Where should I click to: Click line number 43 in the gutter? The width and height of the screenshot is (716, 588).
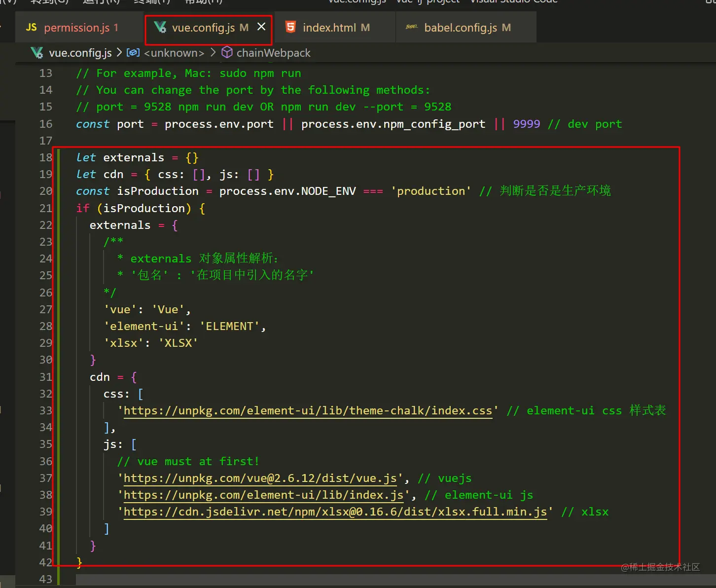pos(45,579)
